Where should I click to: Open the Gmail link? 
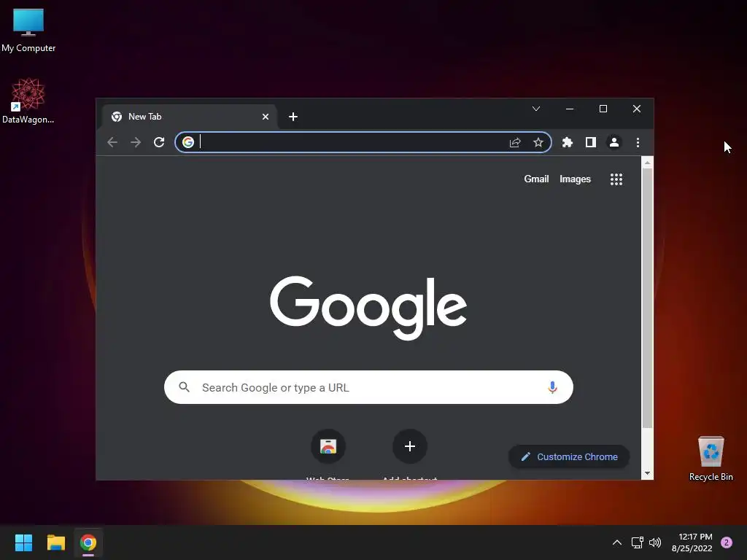(536, 179)
